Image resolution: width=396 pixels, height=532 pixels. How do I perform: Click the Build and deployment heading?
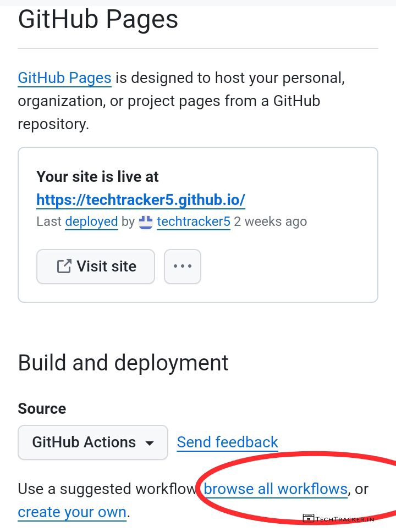pyautogui.click(x=123, y=363)
